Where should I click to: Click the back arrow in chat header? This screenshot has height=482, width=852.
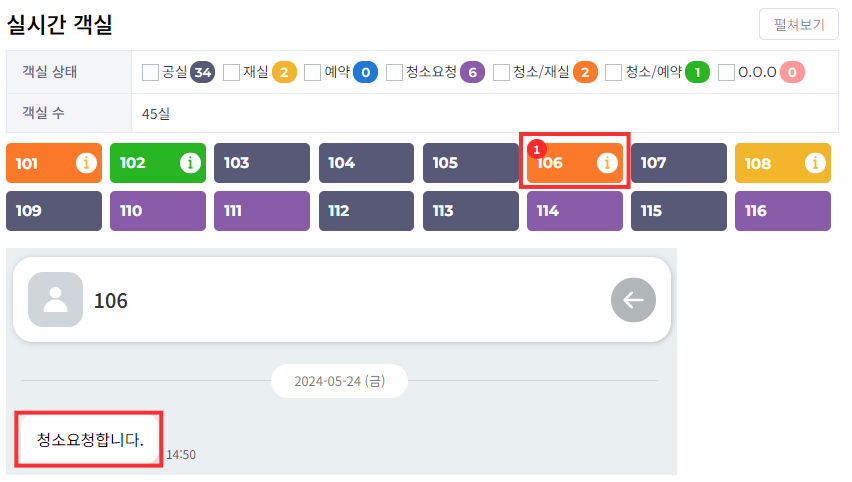pyautogui.click(x=633, y=299)
